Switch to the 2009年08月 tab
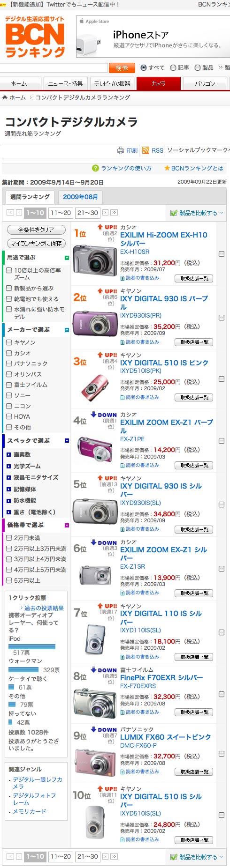This screenshot has height=868, width=230. (x=80, y=197)
